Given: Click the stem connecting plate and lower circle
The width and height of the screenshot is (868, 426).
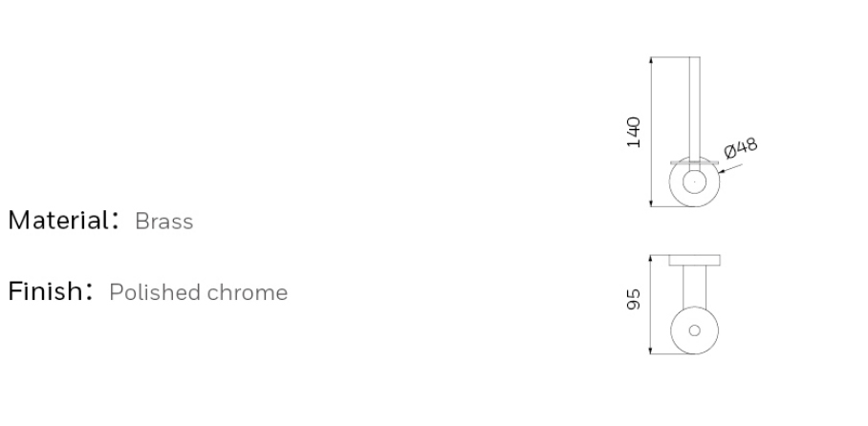Looking at the screenshot, I should tap(694, 287).
